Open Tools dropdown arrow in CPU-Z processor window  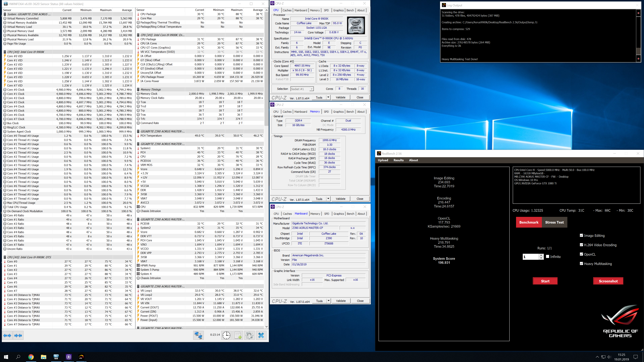[x=328, y=97]
